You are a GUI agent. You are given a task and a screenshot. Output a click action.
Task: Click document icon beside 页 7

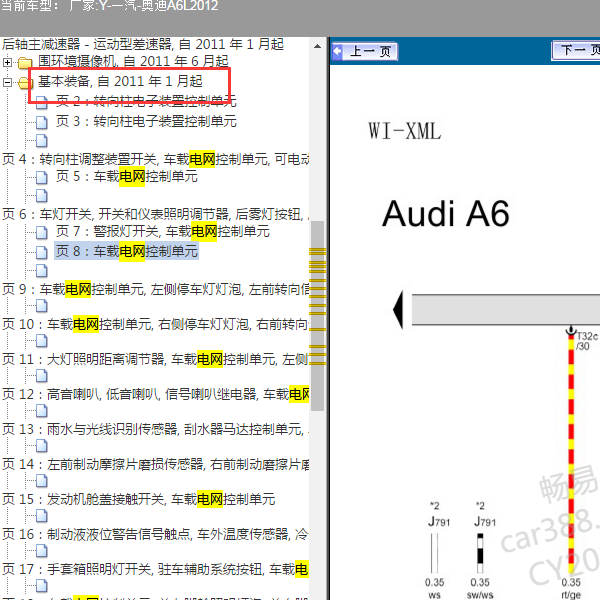point(42,232)
